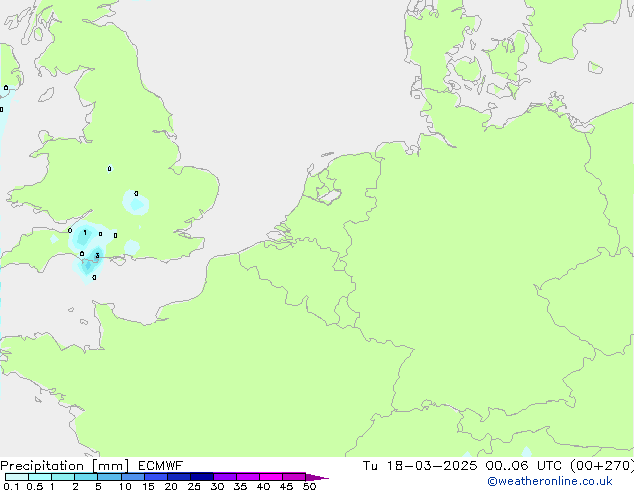Select the dark navy legend swatch (20-25)
The width and height of the screenshot is (634, 490).
click(201, 477)
